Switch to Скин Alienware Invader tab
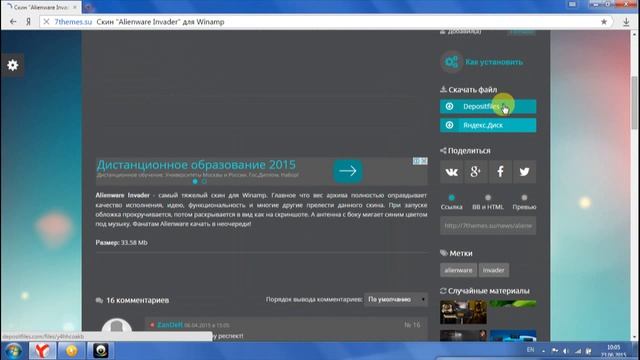The width and height of the screenshot is (640, 360). (40, 7)
